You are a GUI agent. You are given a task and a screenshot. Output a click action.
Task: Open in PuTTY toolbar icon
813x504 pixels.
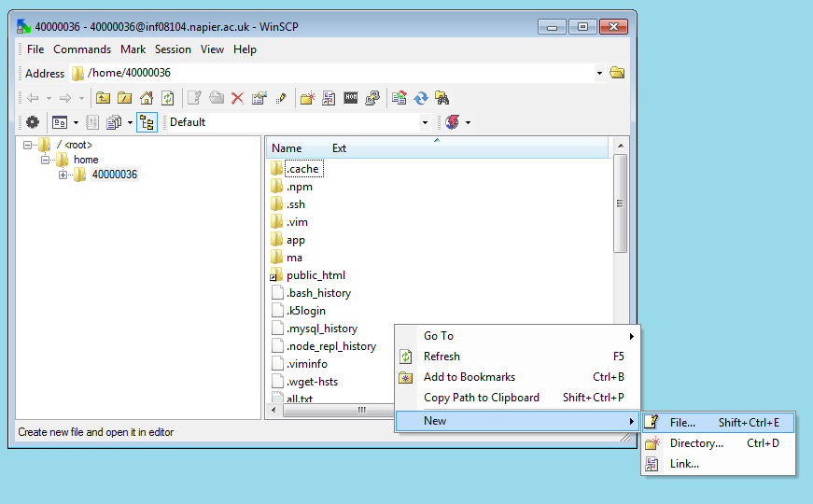pyautogui.click(x=372, y=97)
